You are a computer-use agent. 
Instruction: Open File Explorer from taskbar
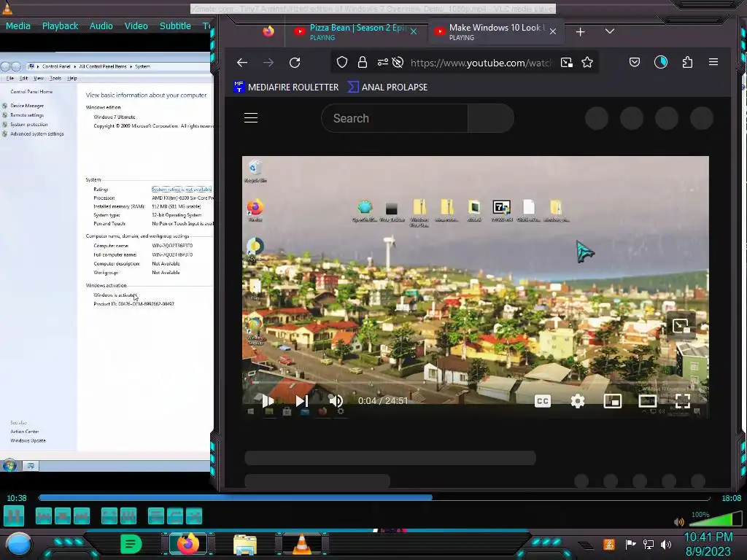coord(245,545)
